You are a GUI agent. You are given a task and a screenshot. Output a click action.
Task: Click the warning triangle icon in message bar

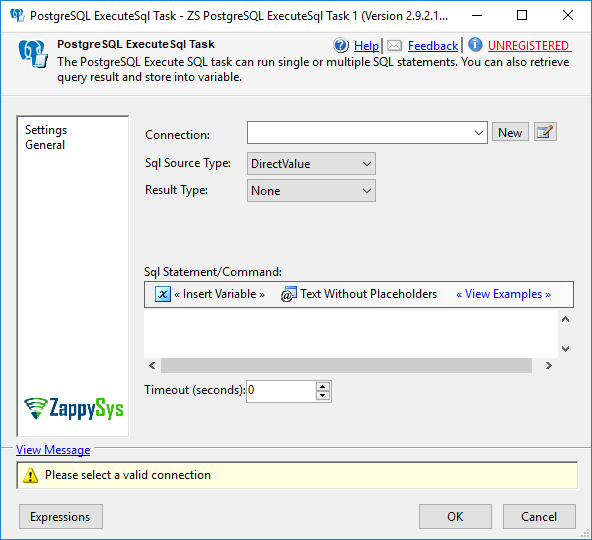click(30, 475)
